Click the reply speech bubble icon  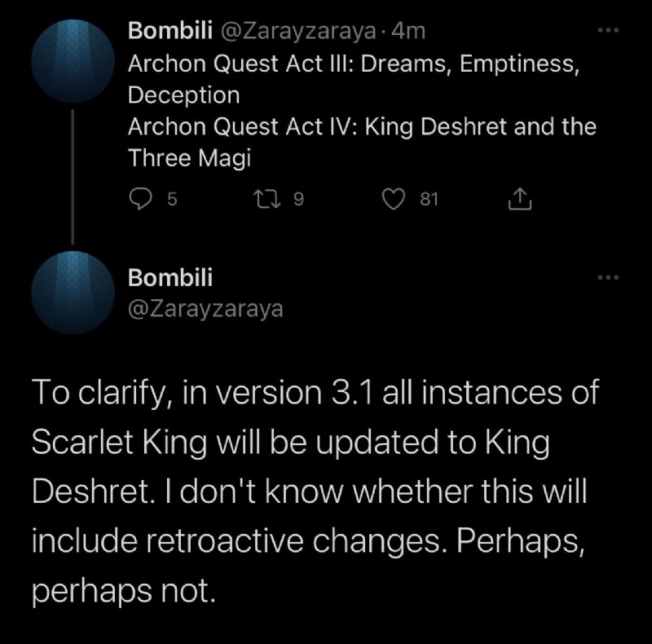(x=142, y=199)
